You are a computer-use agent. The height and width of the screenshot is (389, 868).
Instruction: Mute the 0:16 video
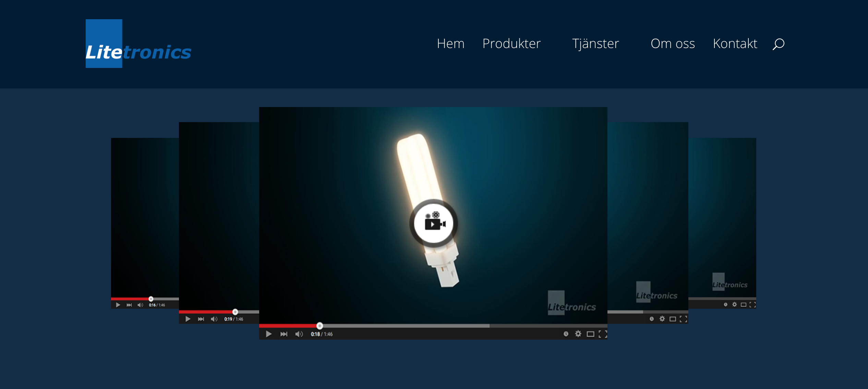[x=140, y=305]
